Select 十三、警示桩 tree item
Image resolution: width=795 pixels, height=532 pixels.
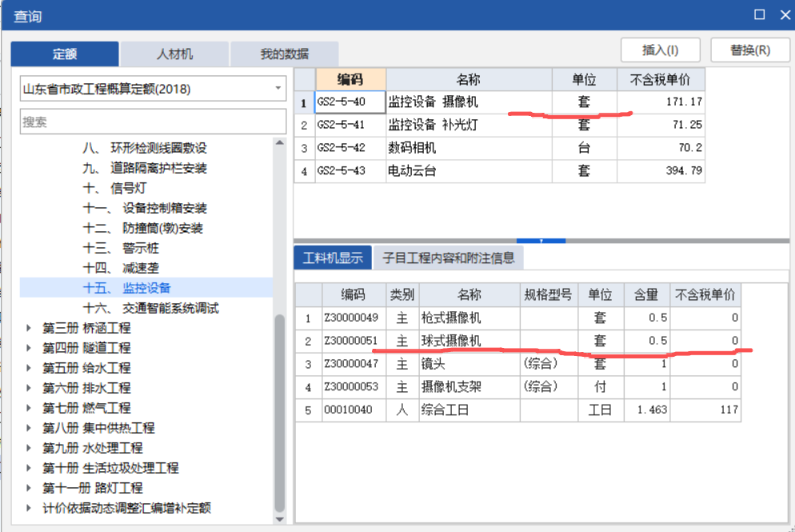click(x=121, y=248)
